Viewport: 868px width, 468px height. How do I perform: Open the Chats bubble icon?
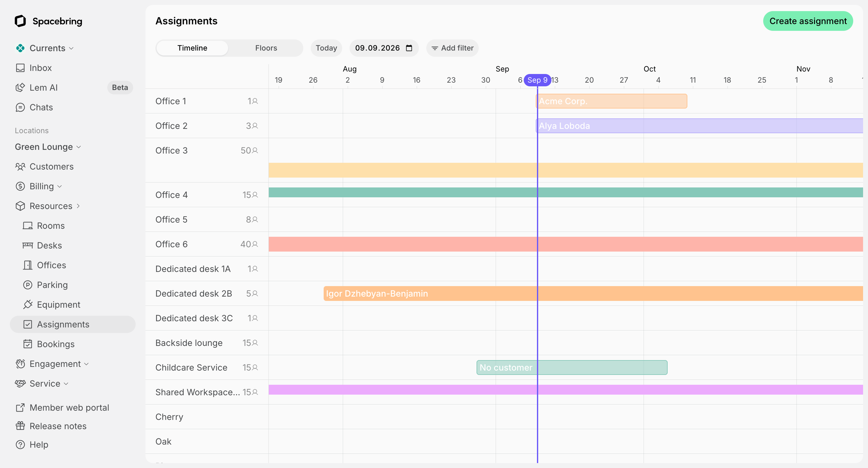click(20, 107)
